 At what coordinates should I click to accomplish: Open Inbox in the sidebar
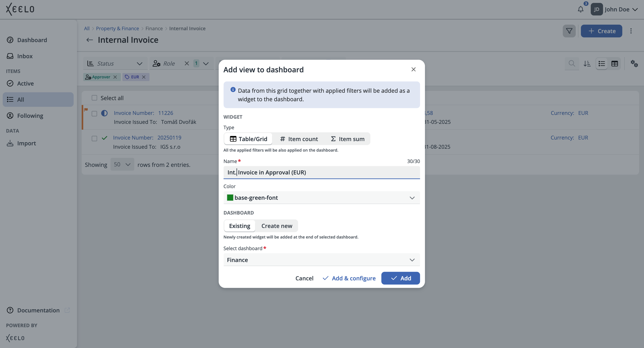click(38, 56)
